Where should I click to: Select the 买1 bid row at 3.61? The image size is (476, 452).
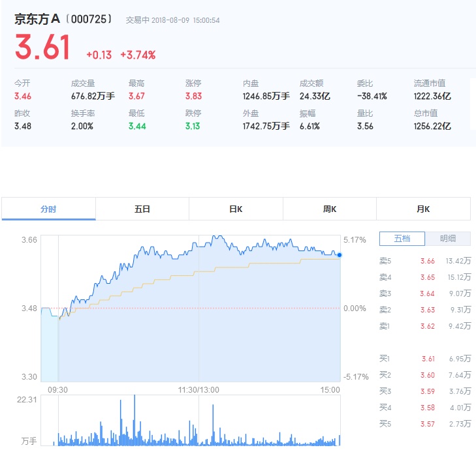point(424,359)
